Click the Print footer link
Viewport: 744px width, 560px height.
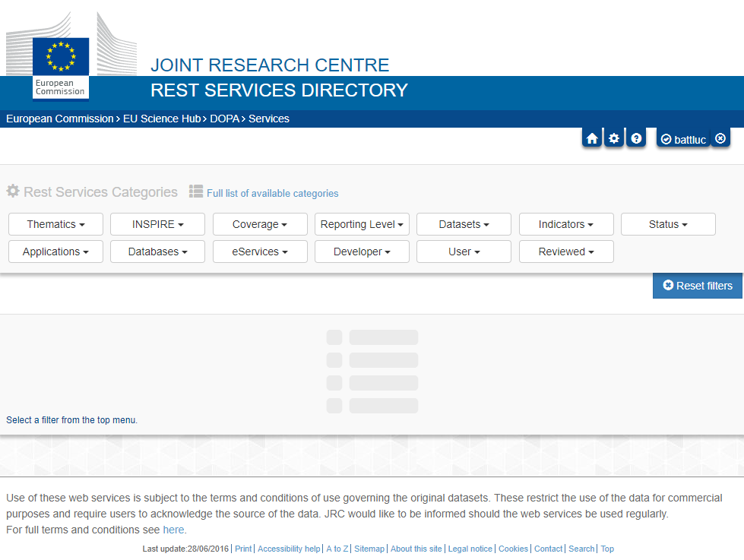tap(243, 549)
